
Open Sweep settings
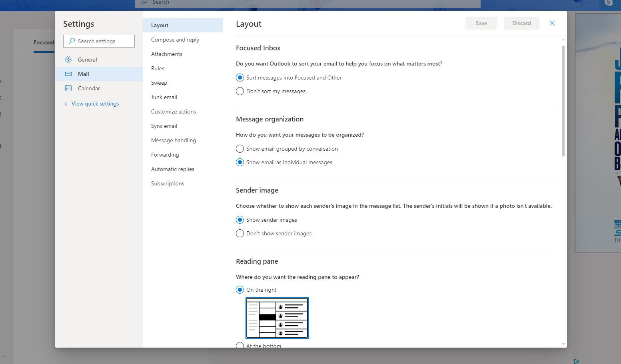click(x=183, y=83)
